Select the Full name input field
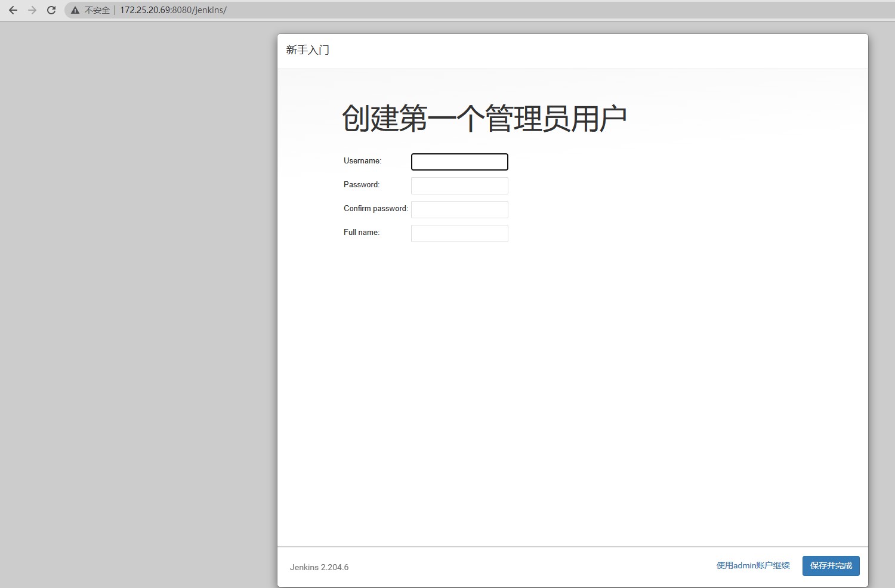The image size is (895, 588). point(459,233)
